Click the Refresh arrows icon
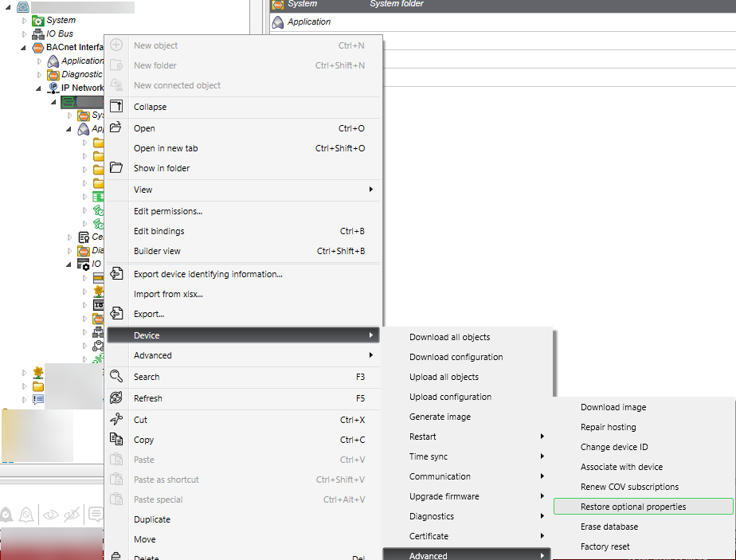This screenshot has width=736, height=560. 116,397
